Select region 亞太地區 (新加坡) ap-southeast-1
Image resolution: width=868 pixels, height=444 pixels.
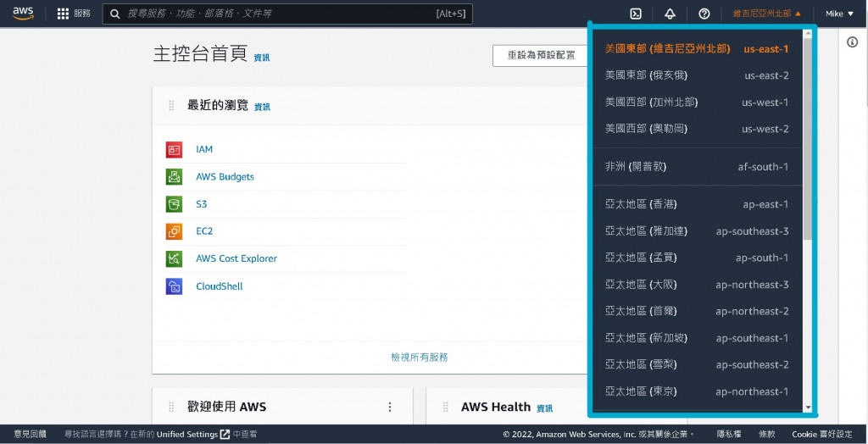[x=697, y=338]
